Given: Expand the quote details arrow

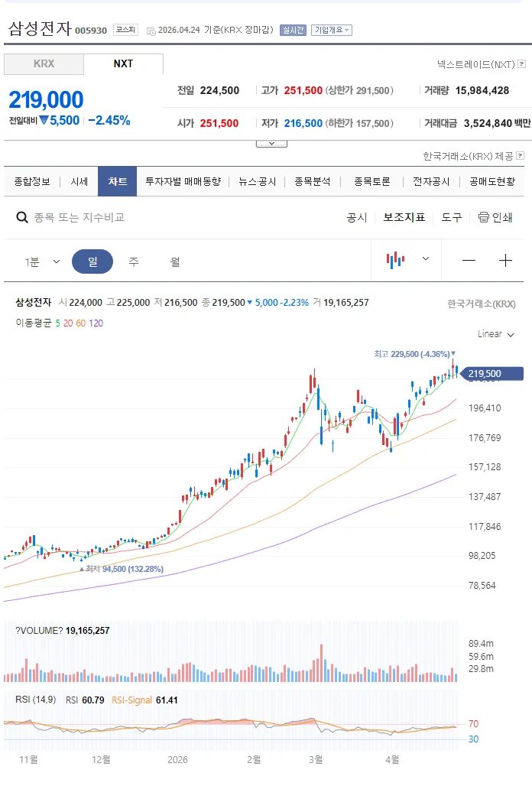Looking at the screenshot, I should pos(271,144).
